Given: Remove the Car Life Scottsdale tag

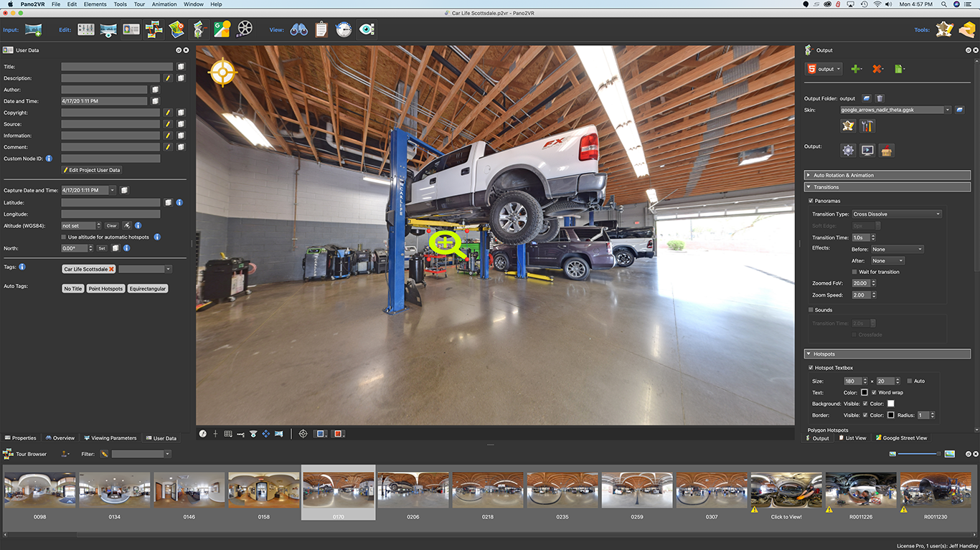Looking at the screenshot, I should click(111, 270).
